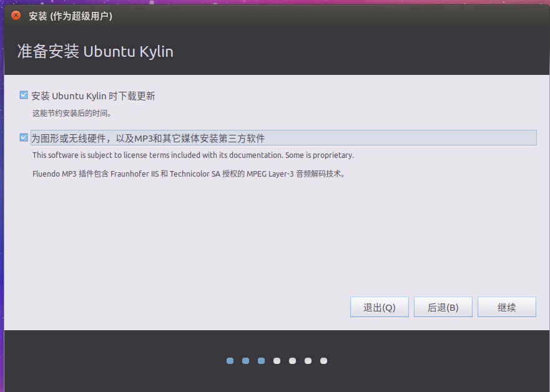Click the sixth progress step dot
Viewport: 550px width, 392px height.
pos(308,361)
